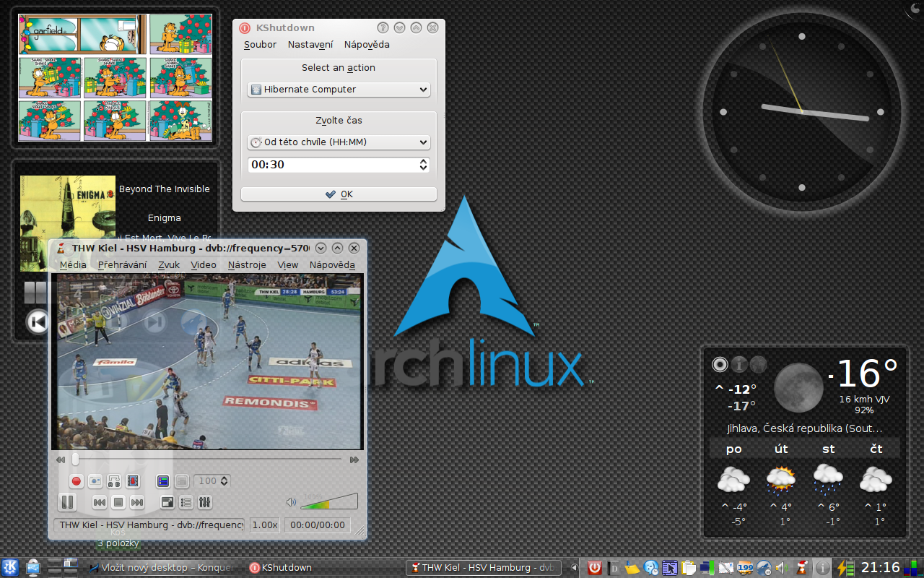Toggle A-B loop in VLC
This screenshot has width=924, height=578.
114,480
